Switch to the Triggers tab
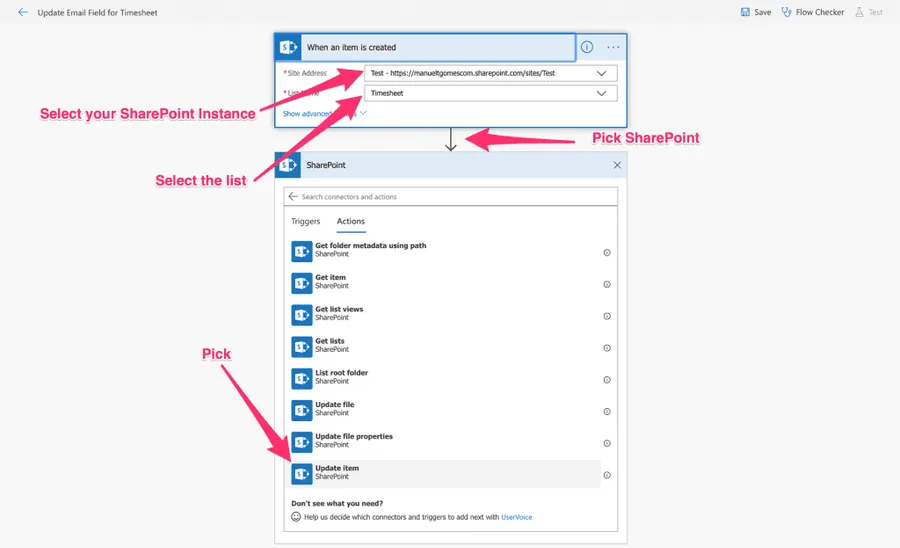Screen dimensions: 900x548 coord(305,222)
